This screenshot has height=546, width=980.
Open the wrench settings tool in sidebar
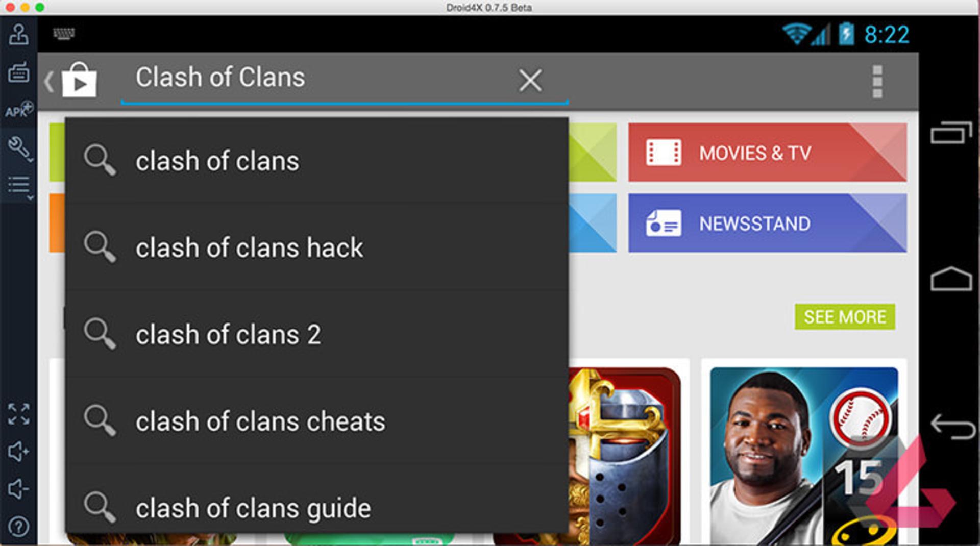tap(19, 148)
